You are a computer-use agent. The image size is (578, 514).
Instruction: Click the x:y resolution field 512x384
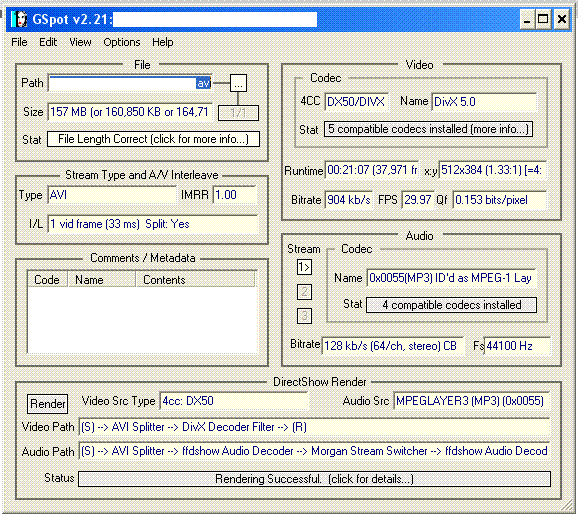(x=492, y=170)
